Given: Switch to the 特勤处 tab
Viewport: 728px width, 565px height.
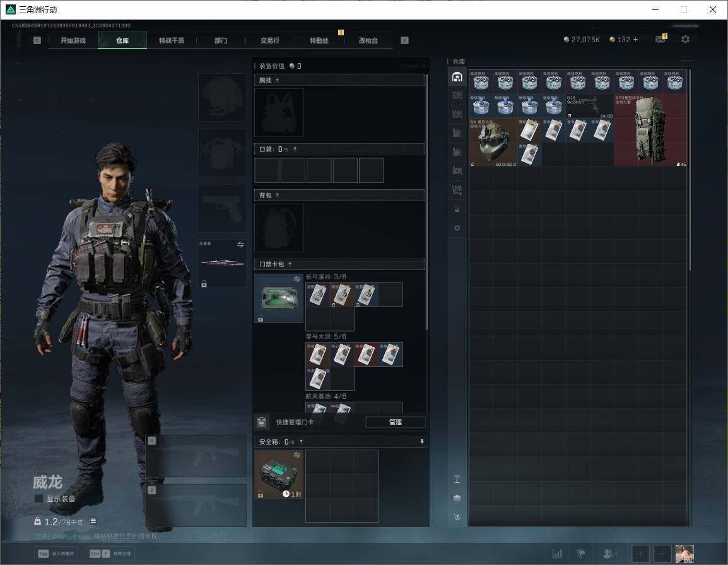Looking at the screenshot, I should (x=319, y=40).
